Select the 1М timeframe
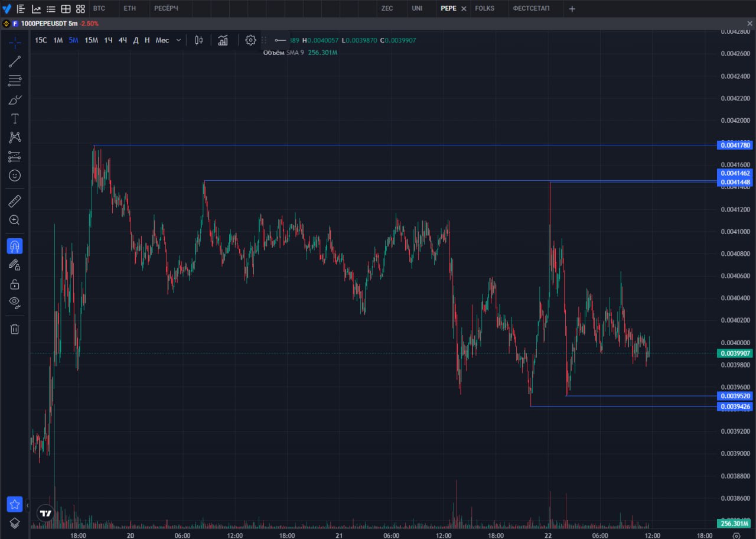The height and width of the screenshot is (539, 756). coord(58,40)
